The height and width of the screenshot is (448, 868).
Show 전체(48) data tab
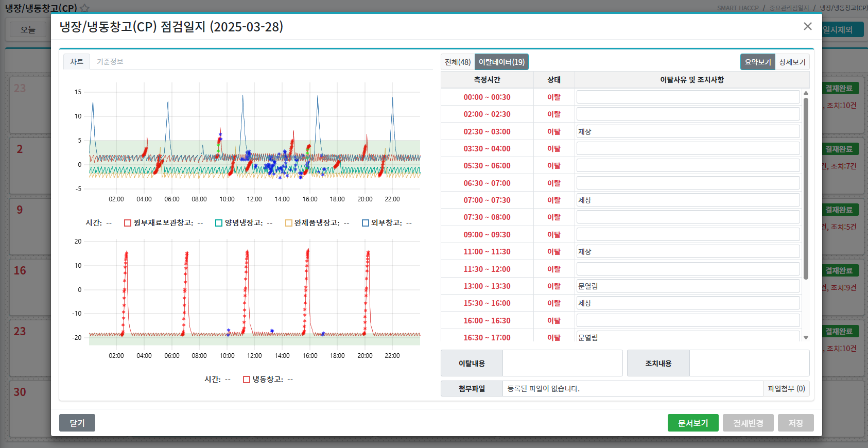[458, 62]
